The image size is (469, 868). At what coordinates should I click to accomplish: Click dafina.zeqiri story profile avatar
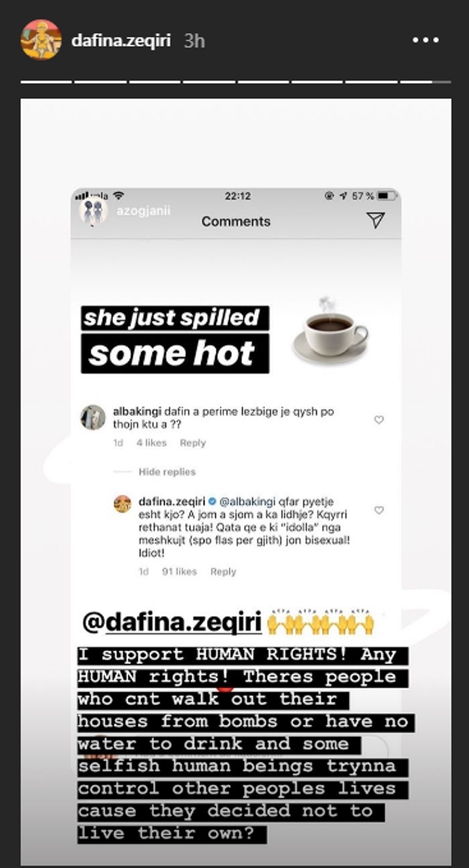click(x=41, y=40)
